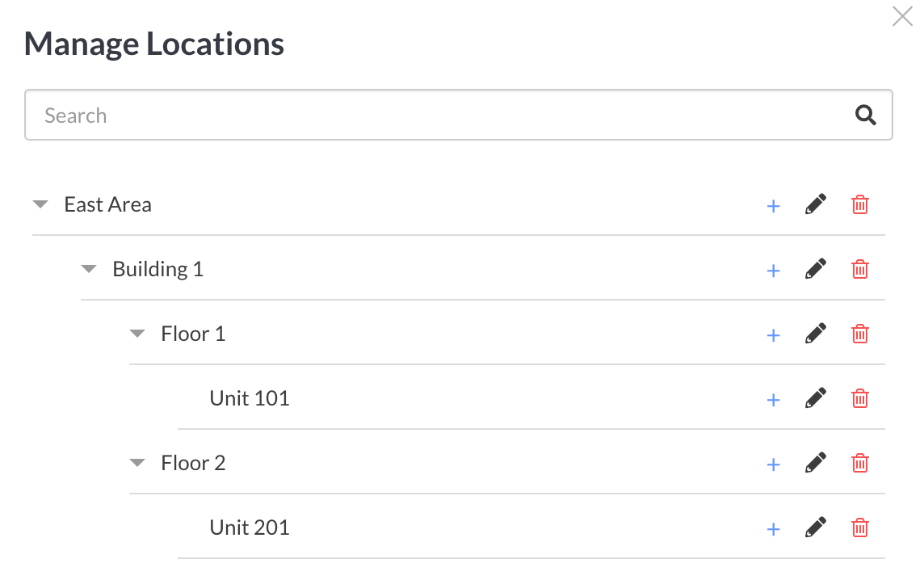This screenshot has height=580, width=924.
Task: Delete Unit 201 from the locations
Action: coord(859,527)
